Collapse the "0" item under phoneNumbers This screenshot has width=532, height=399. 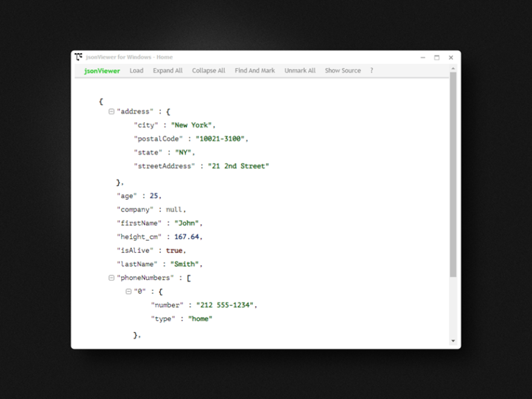[x=128, y=291]
